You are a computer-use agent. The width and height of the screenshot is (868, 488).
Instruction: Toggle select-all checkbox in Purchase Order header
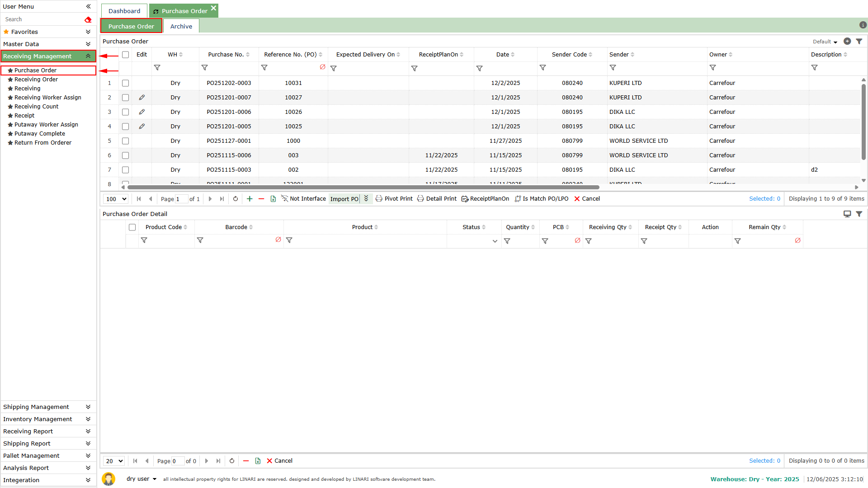126,55
